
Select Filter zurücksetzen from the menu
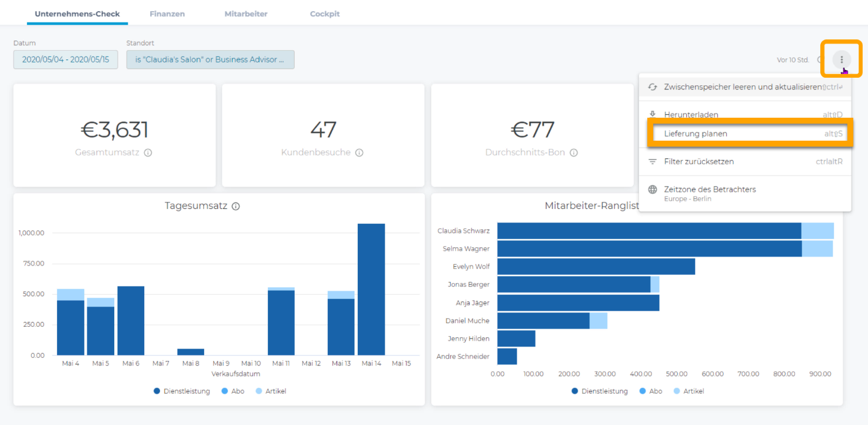coord(699,162)
